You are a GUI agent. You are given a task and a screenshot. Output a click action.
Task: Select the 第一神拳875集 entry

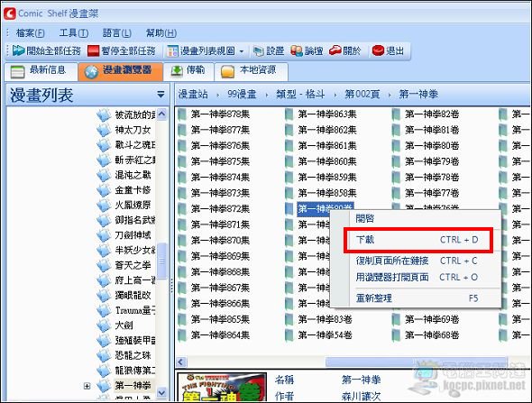(x=220, y=161)
